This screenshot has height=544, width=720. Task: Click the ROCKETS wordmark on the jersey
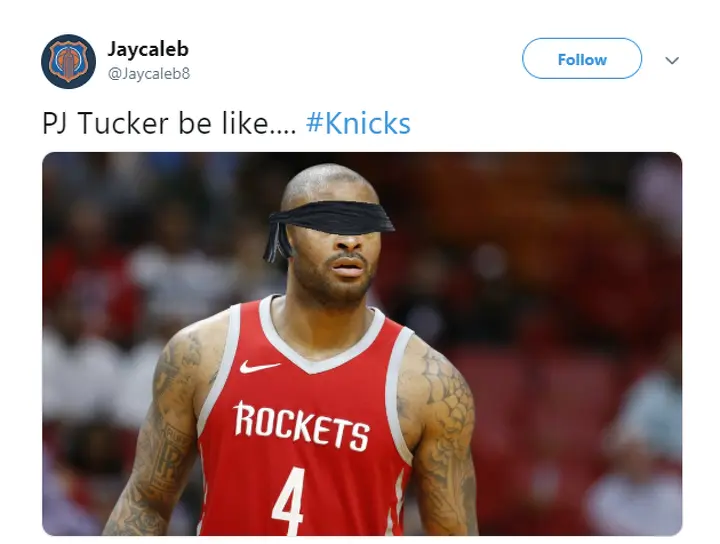pyautogui.click(x=302, y=425)
